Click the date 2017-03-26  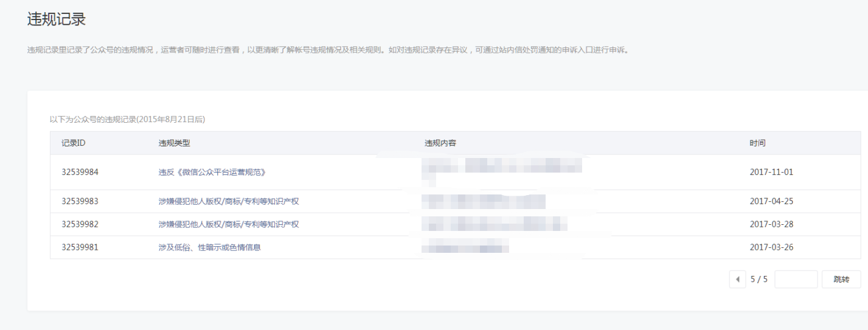tap(771, 247)
